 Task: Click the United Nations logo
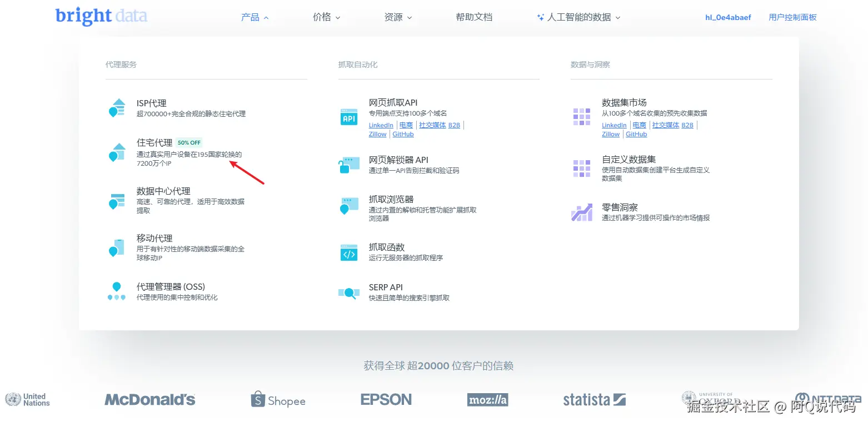[28, 399]
